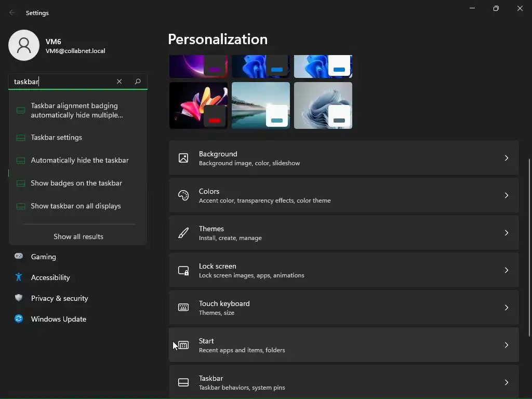Click the Touch keyboard icon
The height and width of the screenshot is (399, 532).
183,308
